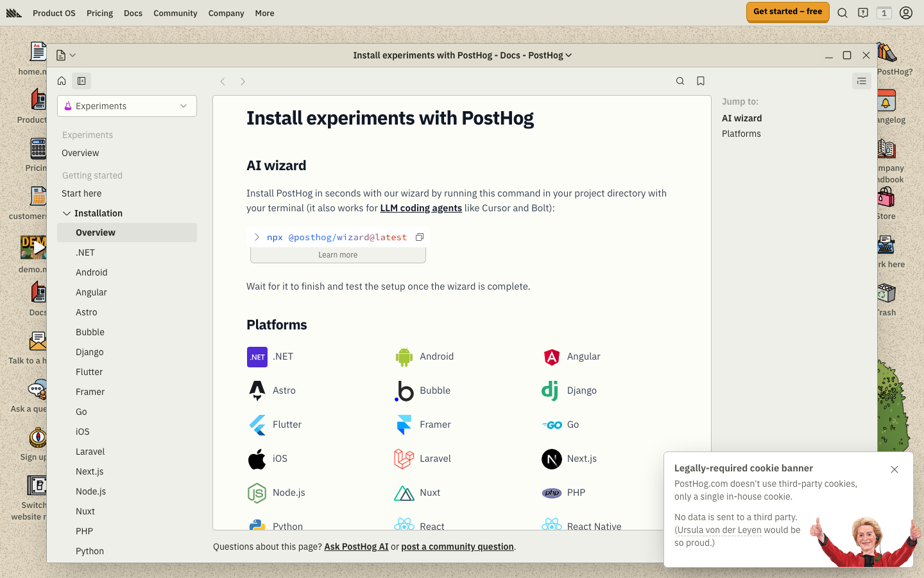The height and width of the screenshot is (578, 924).
Task: Open the Nuxt platform icon
Action: [x=404, y=493]
